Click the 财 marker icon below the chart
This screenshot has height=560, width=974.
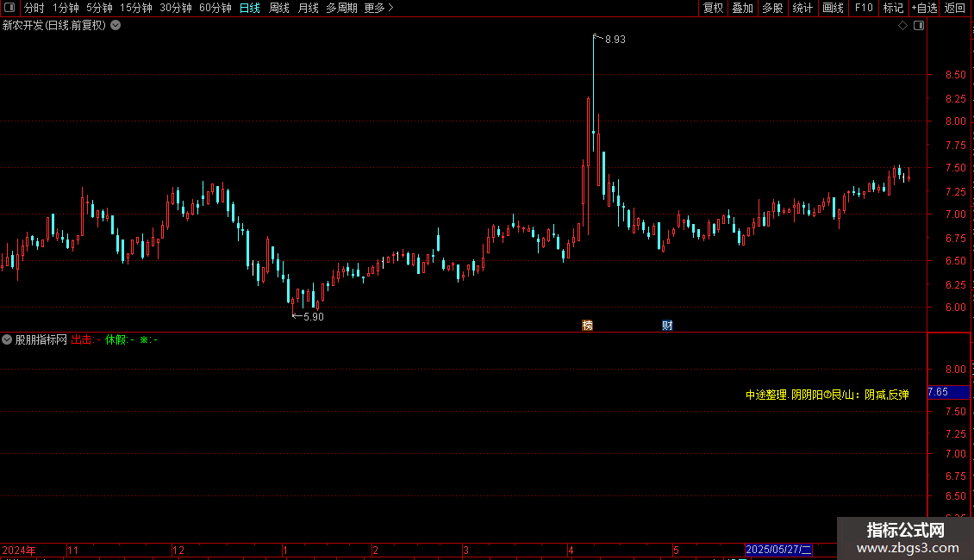tap(667, 326)
